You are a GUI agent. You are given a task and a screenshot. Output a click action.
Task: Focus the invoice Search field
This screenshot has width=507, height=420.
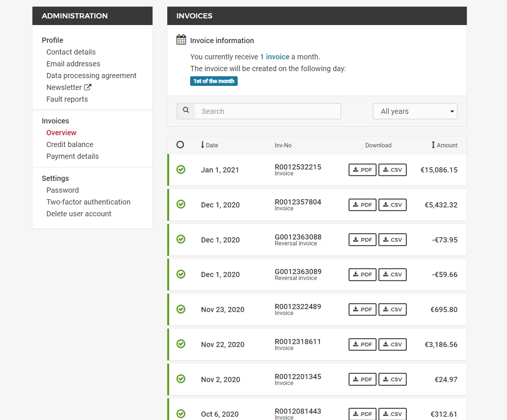point(268,111)
